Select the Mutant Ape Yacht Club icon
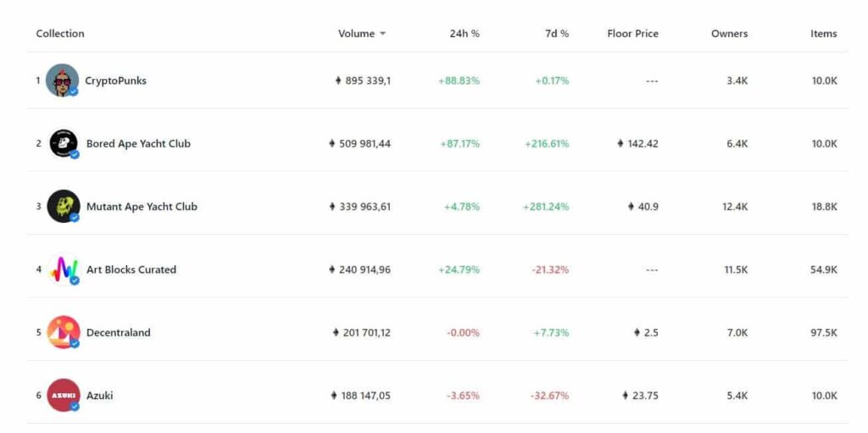This screenshot has width=868, height=433. click(64, 207)
